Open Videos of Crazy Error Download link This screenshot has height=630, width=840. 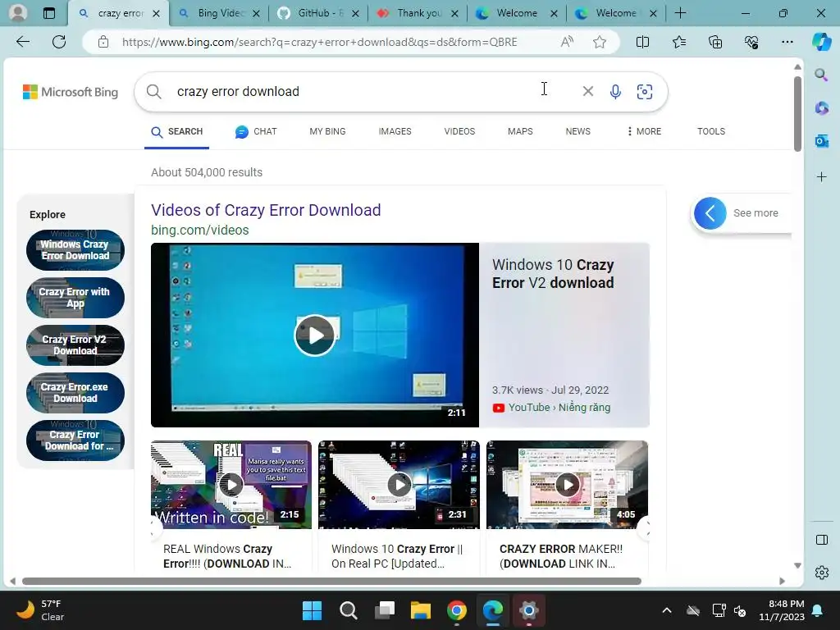click(266, 210)
